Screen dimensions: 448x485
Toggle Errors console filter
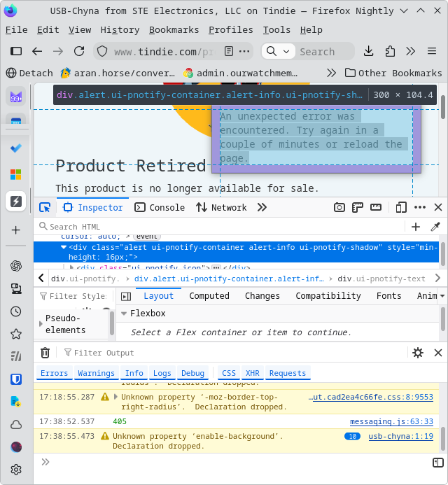(x=54, y=373)
